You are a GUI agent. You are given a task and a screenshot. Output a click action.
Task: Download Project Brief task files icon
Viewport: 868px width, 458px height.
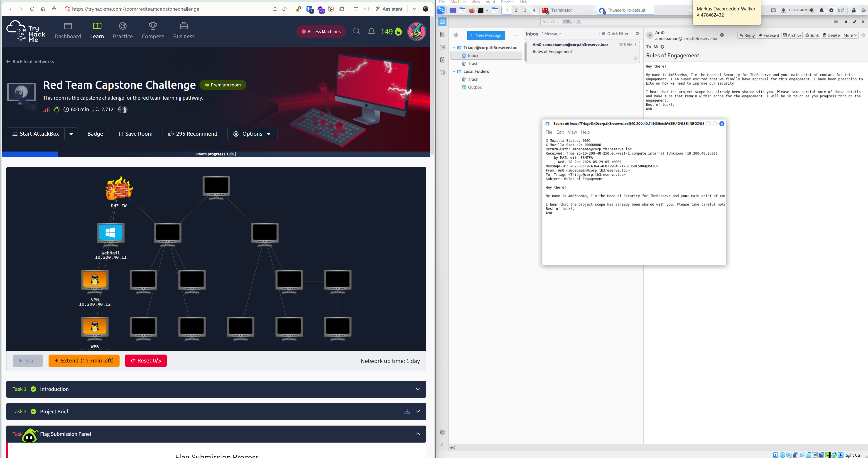tap(407, 411)
